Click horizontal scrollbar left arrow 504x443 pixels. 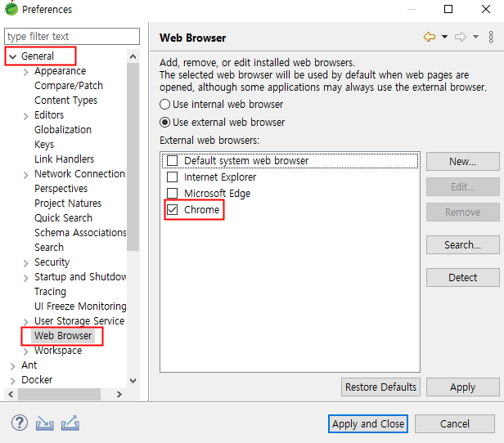coord(11,394)
